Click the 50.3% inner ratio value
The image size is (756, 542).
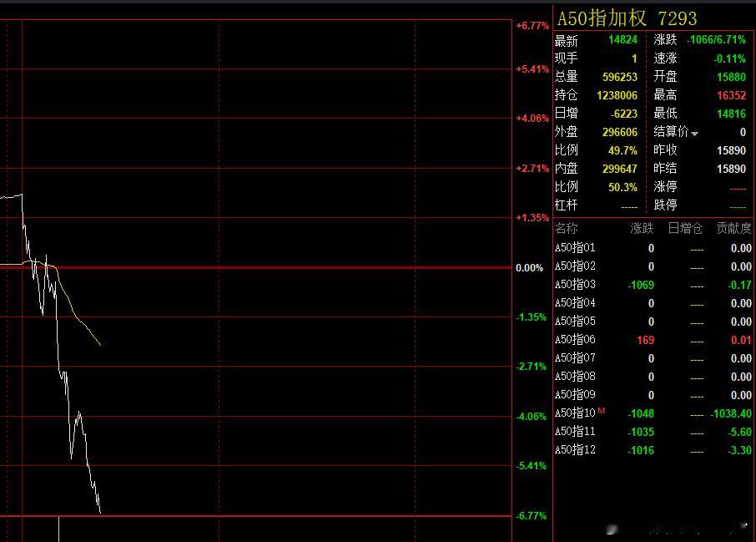[622, 187]
